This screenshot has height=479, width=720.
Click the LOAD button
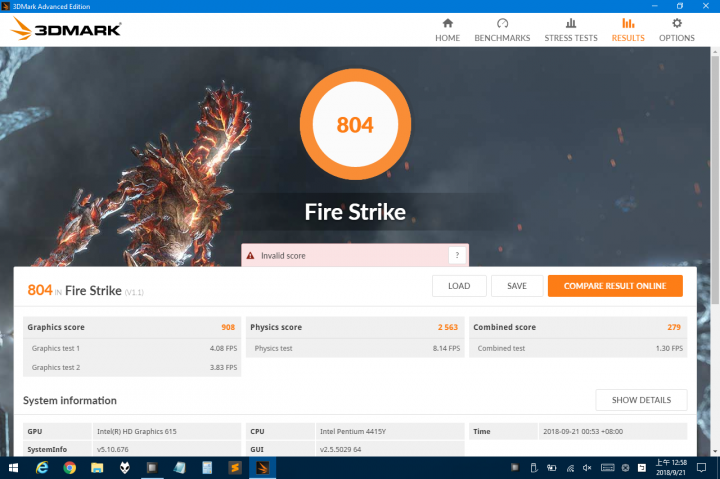pos(459,286)
